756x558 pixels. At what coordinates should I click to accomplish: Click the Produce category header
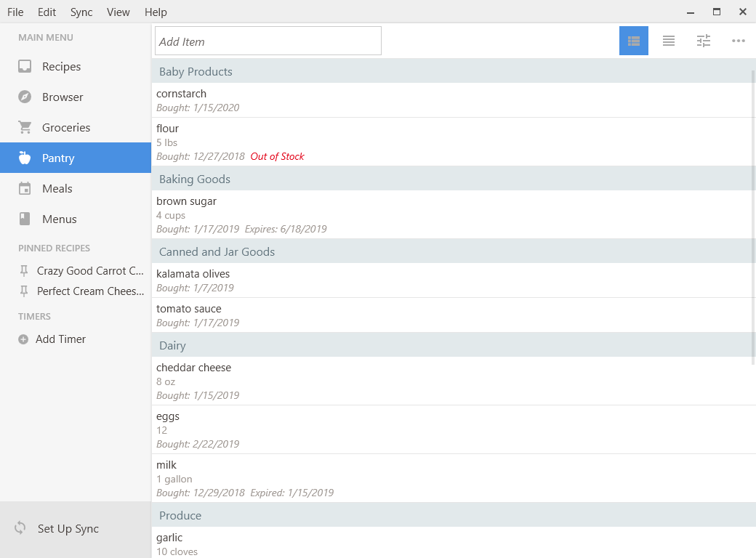(x=453, y=515)
